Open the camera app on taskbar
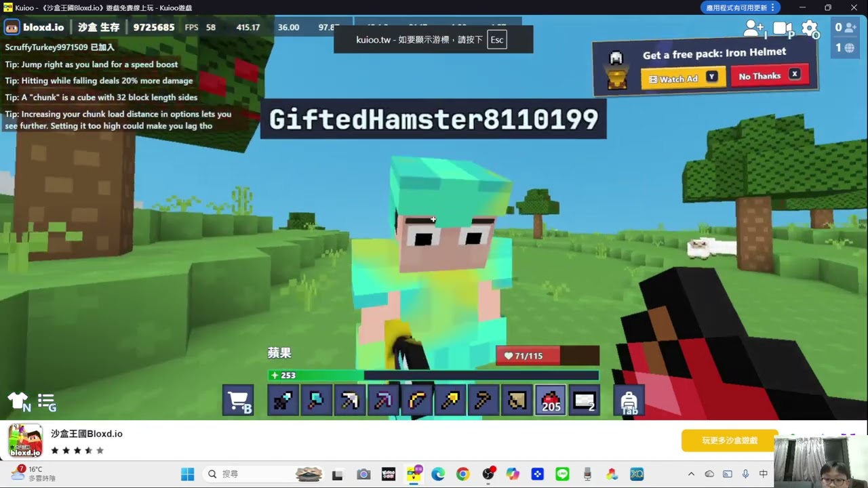The height and width of the screenshot is (488, 868). click(363, 474)
